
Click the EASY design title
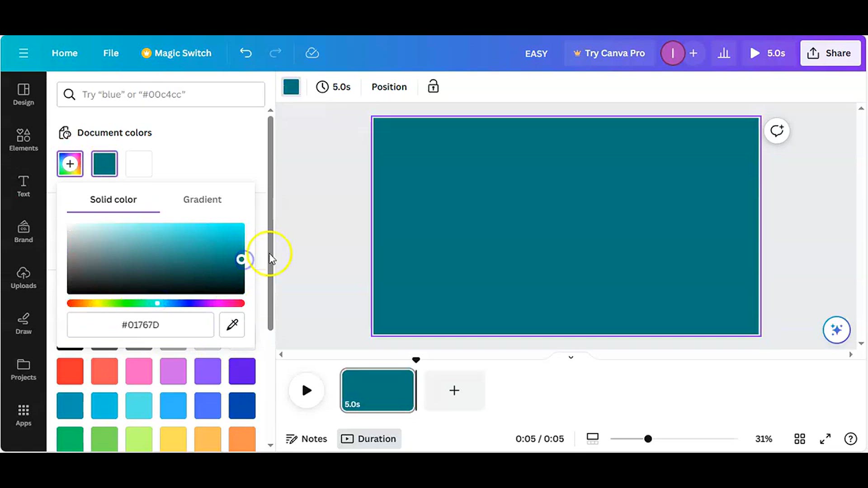pos(536,53)
